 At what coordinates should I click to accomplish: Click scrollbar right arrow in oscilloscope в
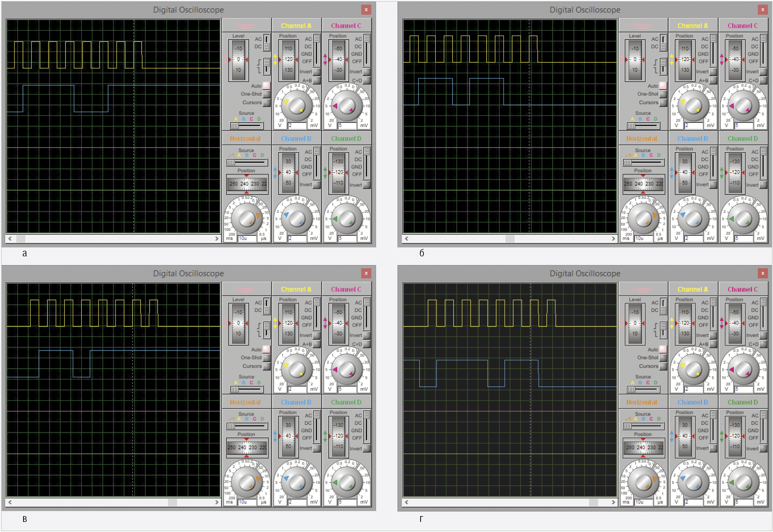pos(217,502)
